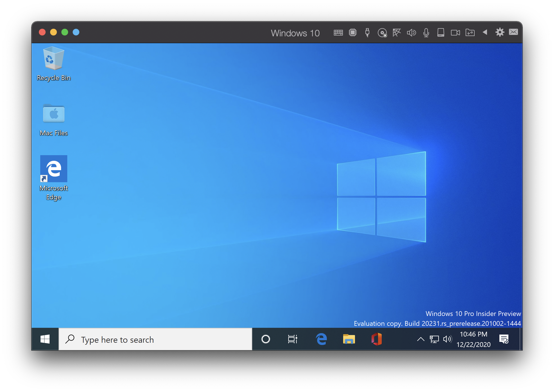Open the network web icon in title bar
The height and width of the screenshot is (392, 554).
pyautogui.click(x=397, y=33)
